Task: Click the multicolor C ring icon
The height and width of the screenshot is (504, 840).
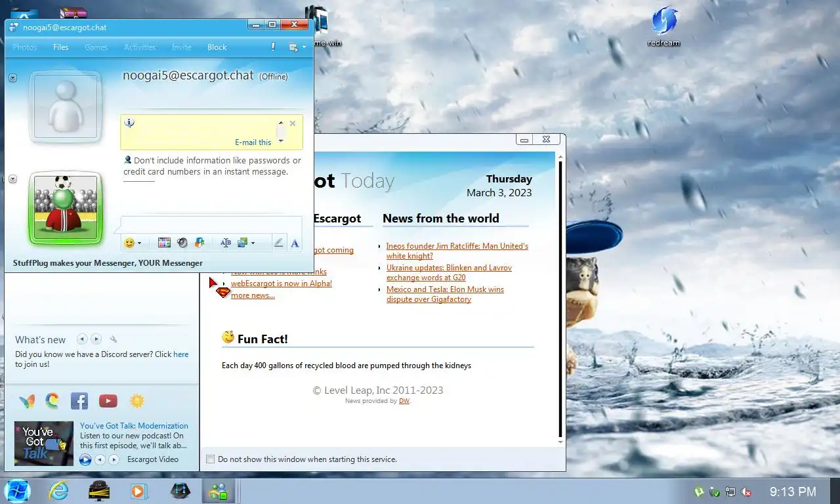Action: [52, 400]
